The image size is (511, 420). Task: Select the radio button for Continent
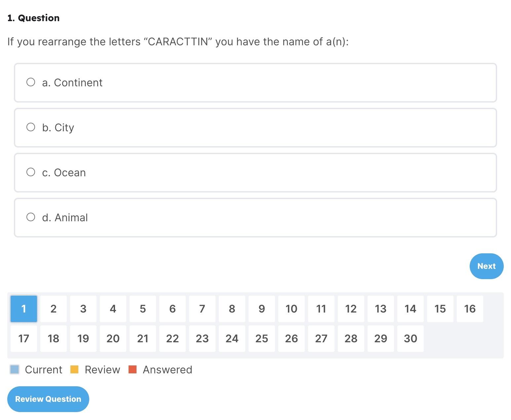pyautogui.click(x=31, y=82)
